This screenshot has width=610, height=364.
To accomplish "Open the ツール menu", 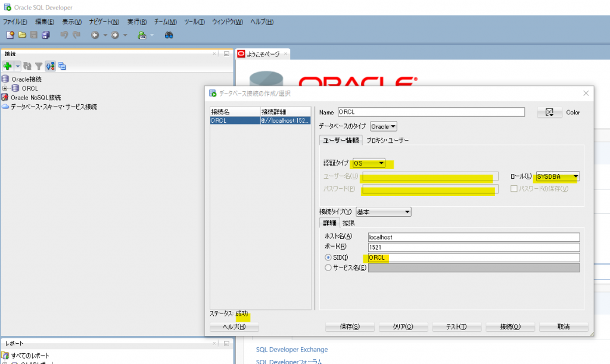I will [x=194, y=22].
